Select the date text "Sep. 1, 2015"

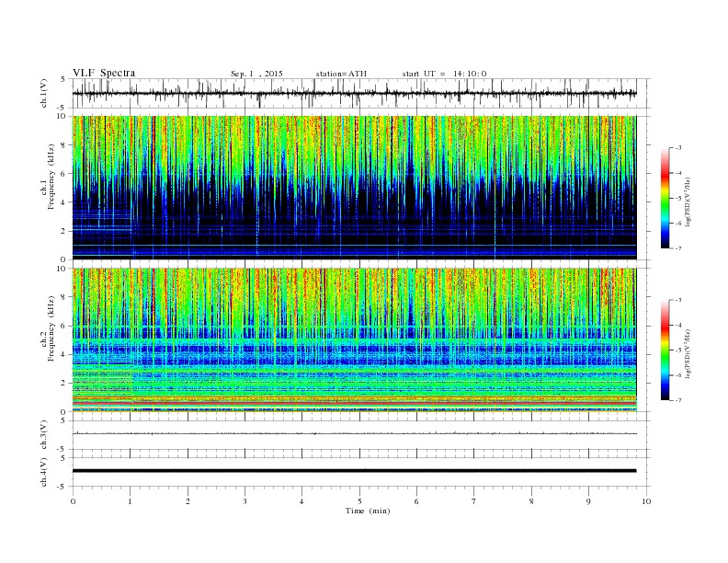pos(256,74)
